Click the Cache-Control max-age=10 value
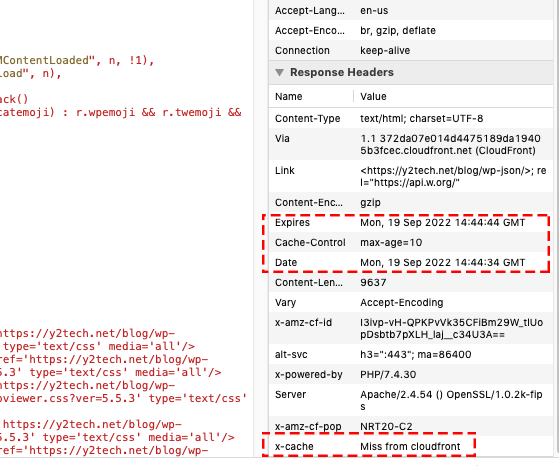The height and width of the screenshot is (466, 559). 391,242
